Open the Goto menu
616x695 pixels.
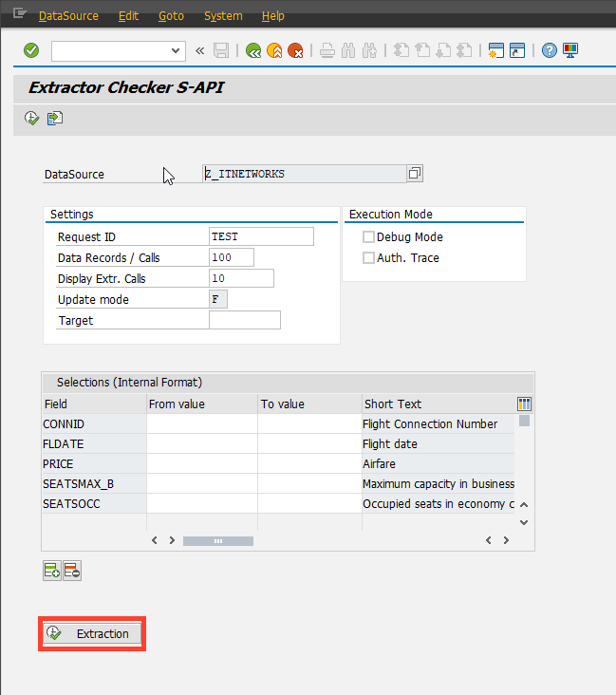171,16
